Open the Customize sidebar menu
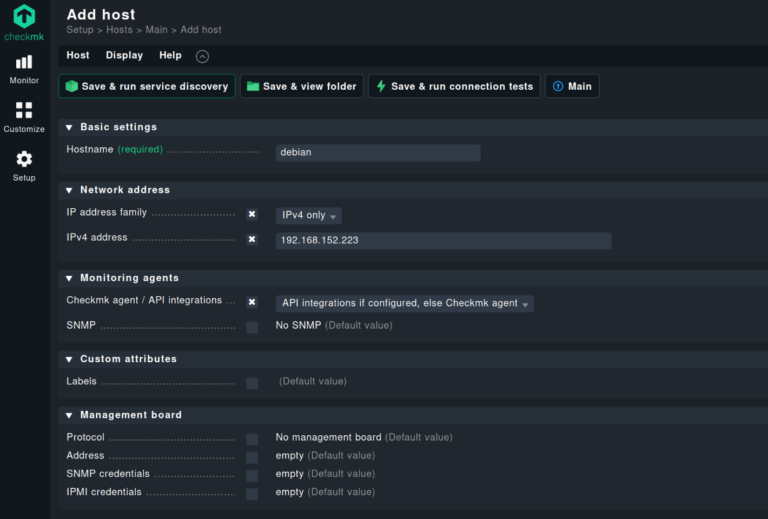 pos(24,117)
